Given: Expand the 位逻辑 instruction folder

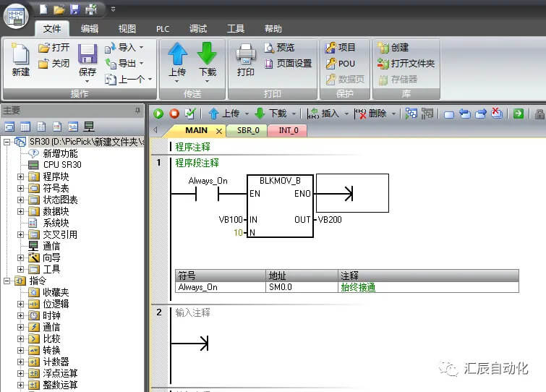Looking at the screenshot, I should [20, 304].
